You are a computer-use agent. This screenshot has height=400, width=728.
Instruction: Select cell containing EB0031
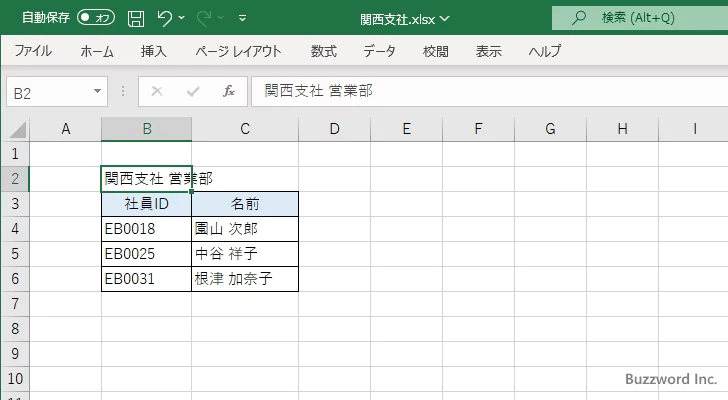146,279
